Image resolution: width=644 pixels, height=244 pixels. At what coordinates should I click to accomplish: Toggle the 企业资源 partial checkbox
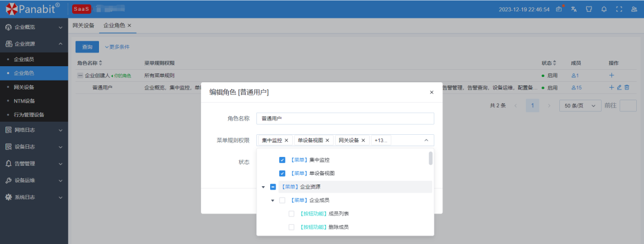pyautogui.click(x=273, y=187)
